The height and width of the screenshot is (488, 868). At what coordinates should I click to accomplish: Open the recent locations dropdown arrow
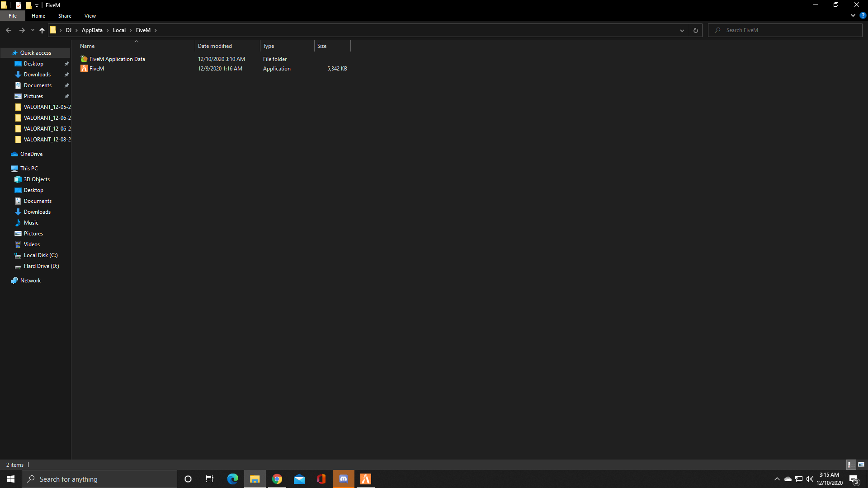coord(33,30)
